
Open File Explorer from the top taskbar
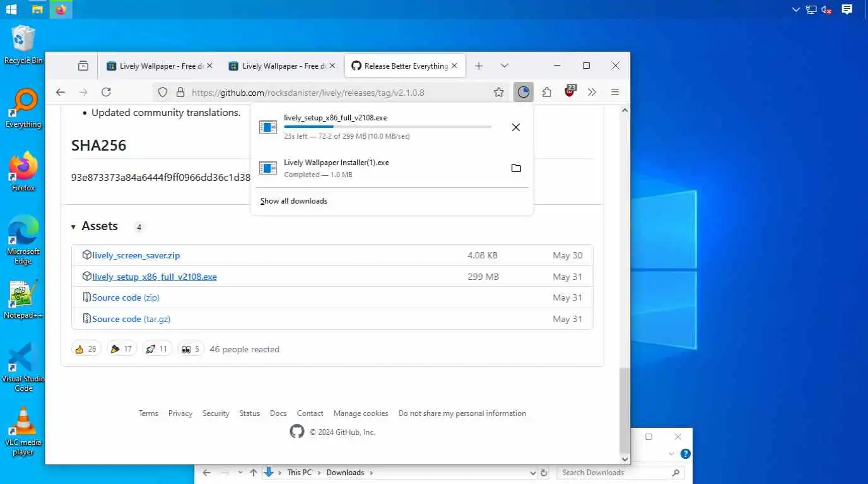click(37, 9)
